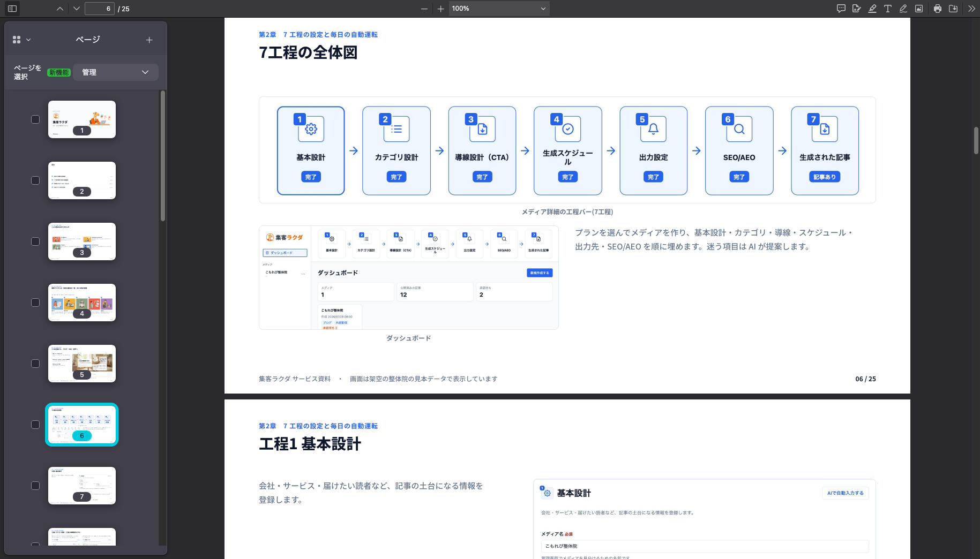This screenshot has width=980, height=559.
Task: Zoom in with the plus icon
Action: (440, 9)
